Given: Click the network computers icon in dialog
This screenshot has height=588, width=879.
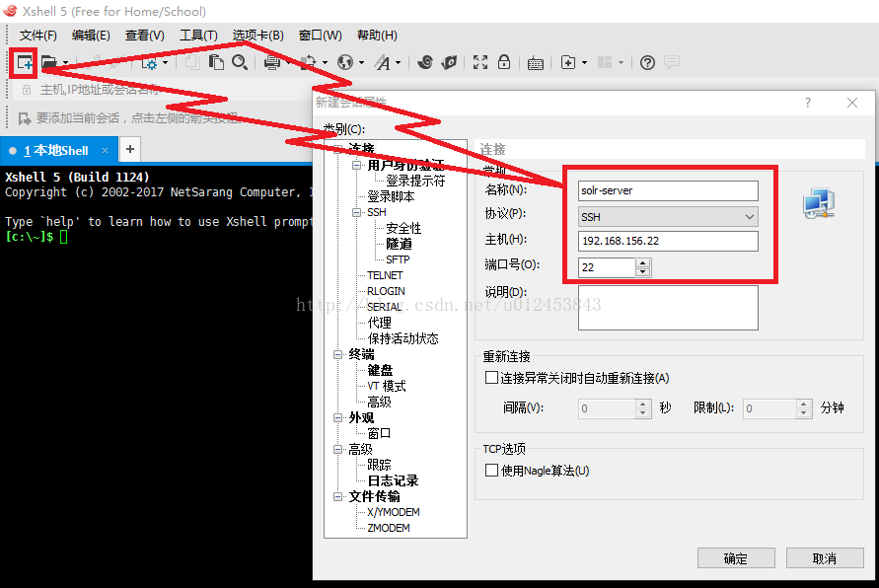Looking at the screenshot, I should pyautogui.click(x=819, y=203).
